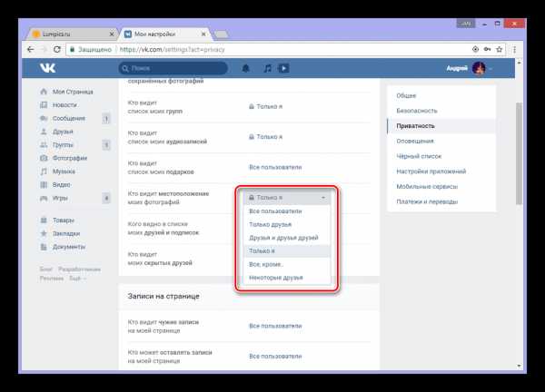Open Только я dropdown for список моих групп

click(265, 106)
